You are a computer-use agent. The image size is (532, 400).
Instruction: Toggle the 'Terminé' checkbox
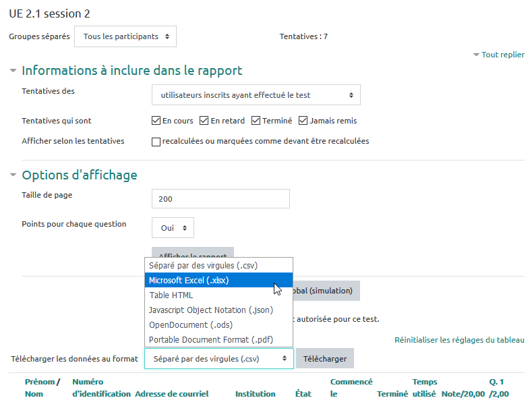point(256,121)
